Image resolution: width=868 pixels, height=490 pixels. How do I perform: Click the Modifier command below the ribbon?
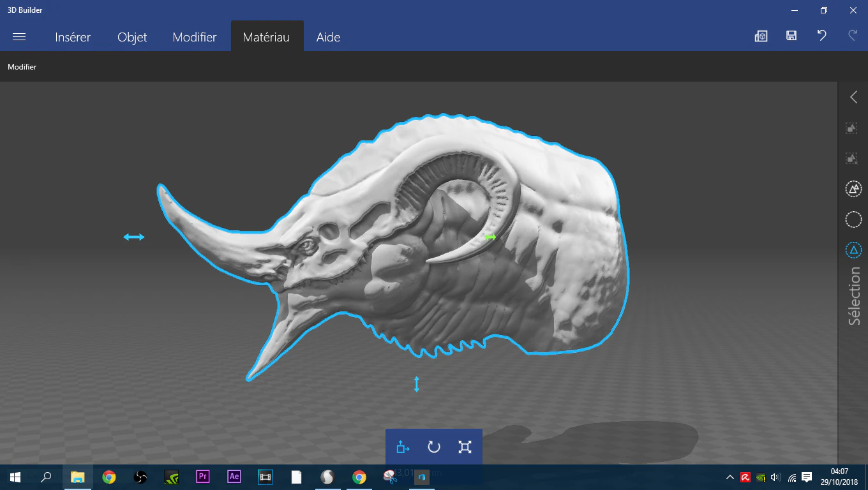22,67
